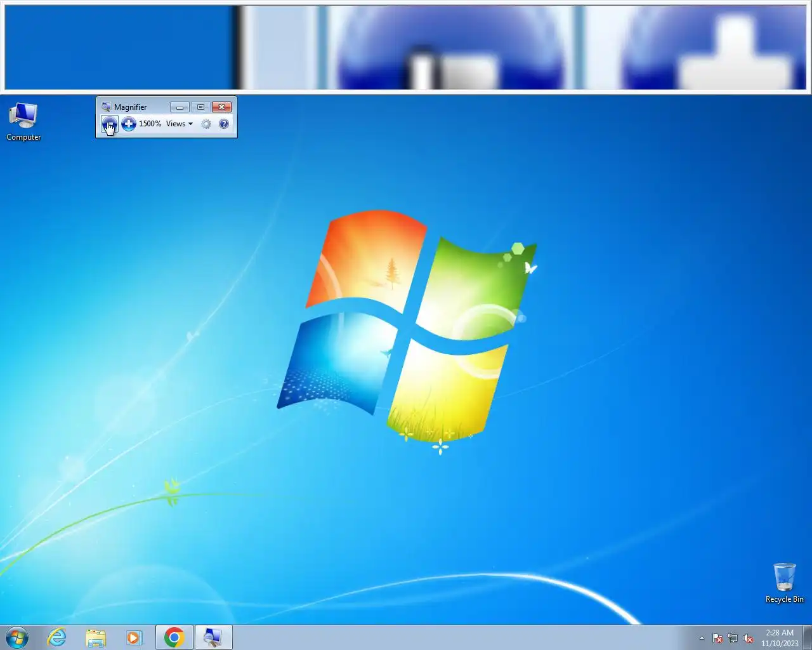Screen dimensions: 812x650
Task: Maximize the Magnifier window
Action: pyautogui.click(x=200, y=107)
